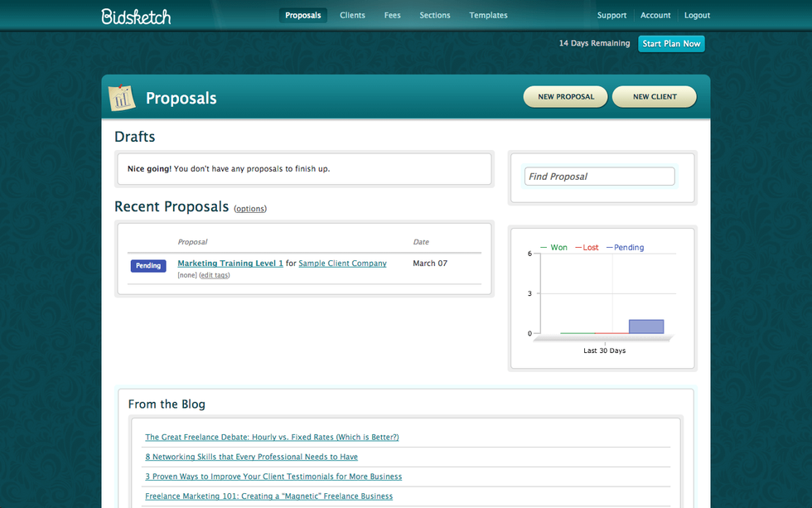The width and height of the screenshot is (812, 508).
Task: Read the Hourly vs. Fixed Rates blog post
Action: click(x=272, y=437)
